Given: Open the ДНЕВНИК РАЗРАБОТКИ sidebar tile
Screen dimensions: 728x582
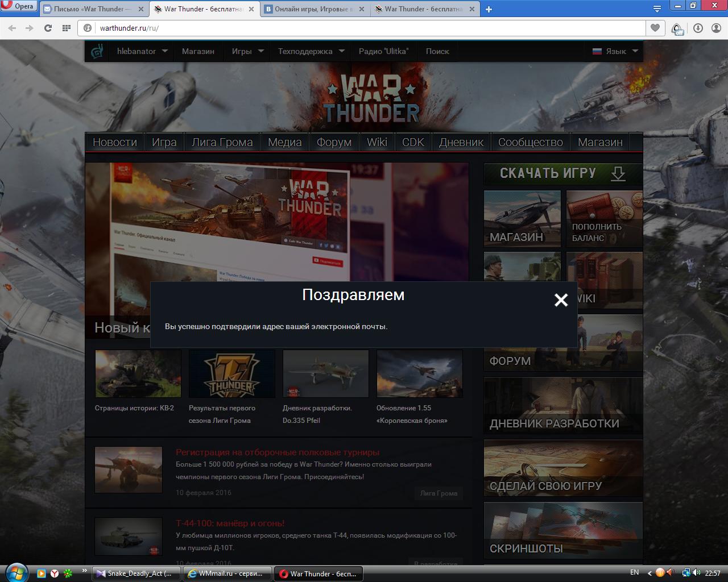Looking at the screenshot, I should pyautogui.click(x=563, y=405).
